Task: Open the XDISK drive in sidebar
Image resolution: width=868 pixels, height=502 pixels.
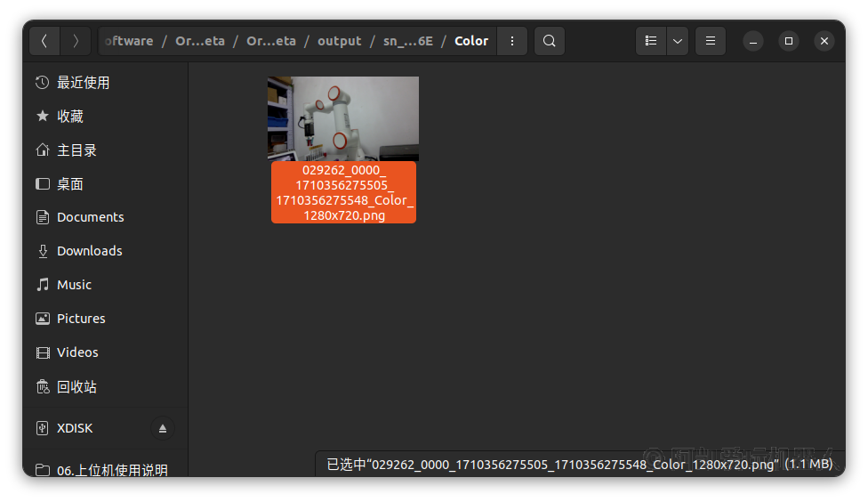Action: 75,428
